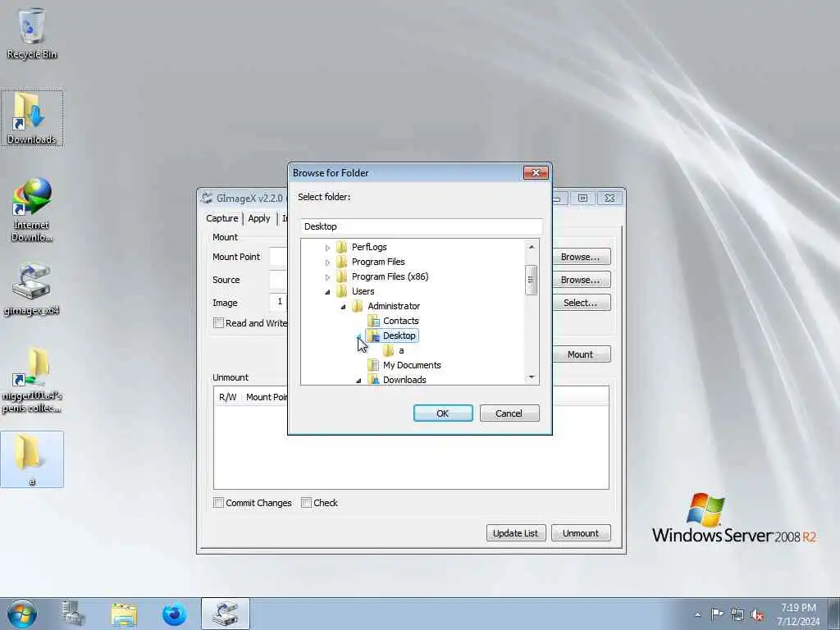This screenshot has height=630, width=840.
Task: Open the Windows Start orb
Action: [22, 614]
